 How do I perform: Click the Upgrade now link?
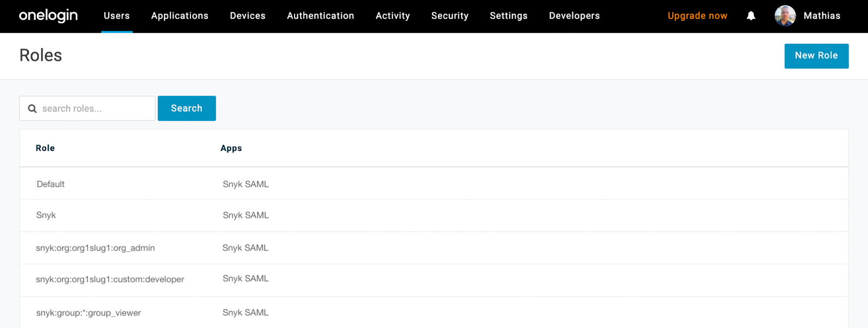(697, 16)
